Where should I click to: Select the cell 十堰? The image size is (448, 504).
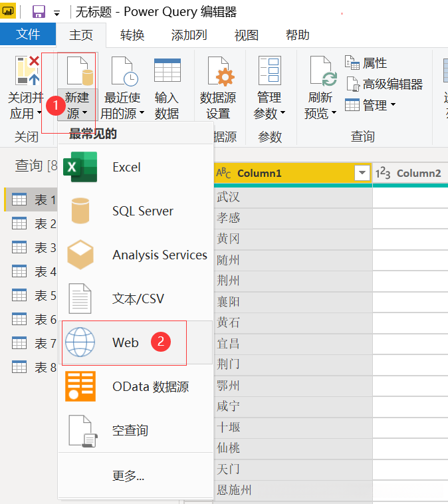[293, 428]
